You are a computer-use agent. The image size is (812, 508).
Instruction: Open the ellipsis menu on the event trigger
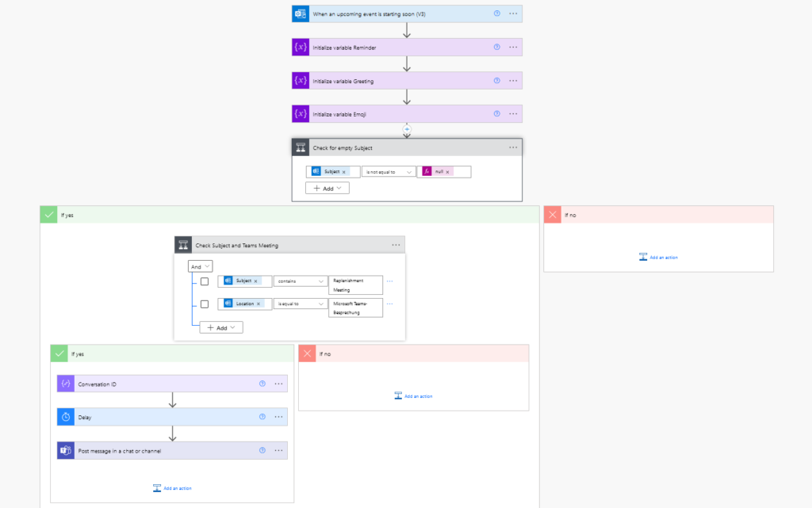tap(512, 13)
